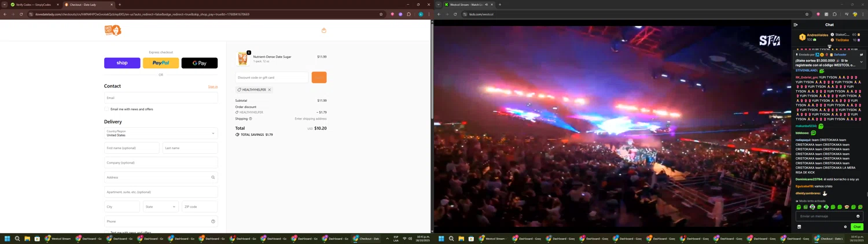Check the Email me with news and offers box
The image size is (868, 244).
(x=107, y=109)
